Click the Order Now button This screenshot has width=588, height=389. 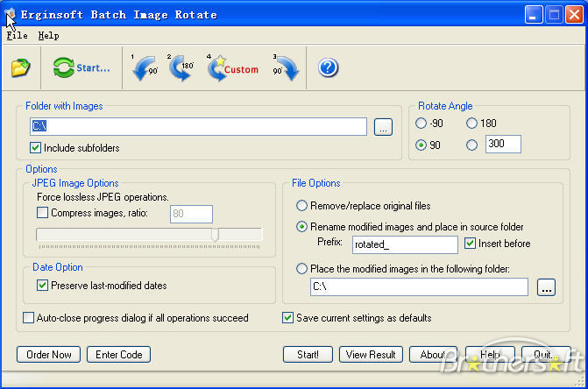pyautogui.click(x=49, y=355)
